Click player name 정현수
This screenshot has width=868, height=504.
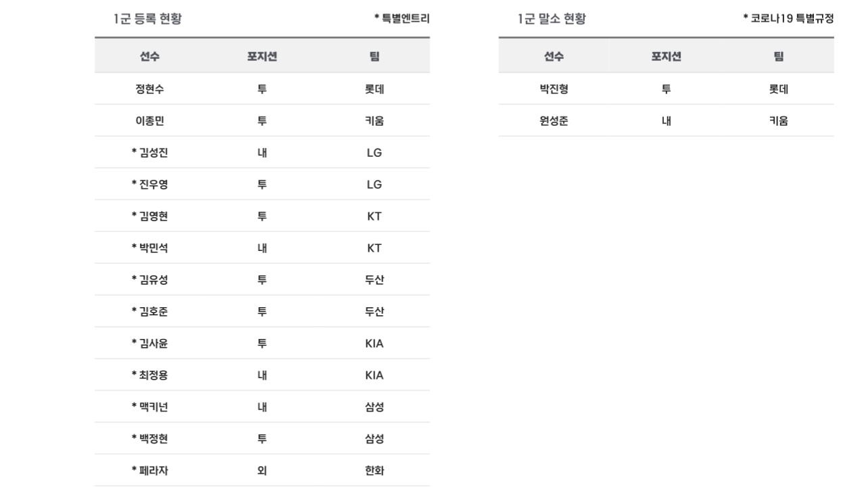pos(149,89)
